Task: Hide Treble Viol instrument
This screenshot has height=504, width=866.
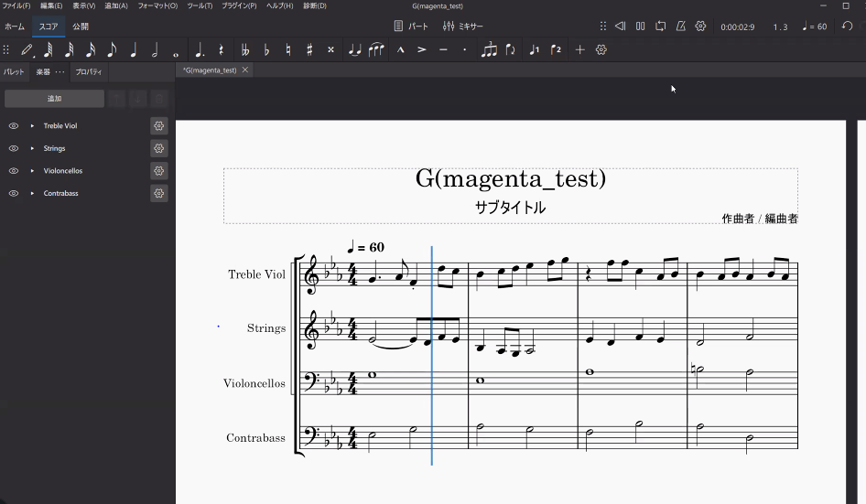Action: point(14,126)
